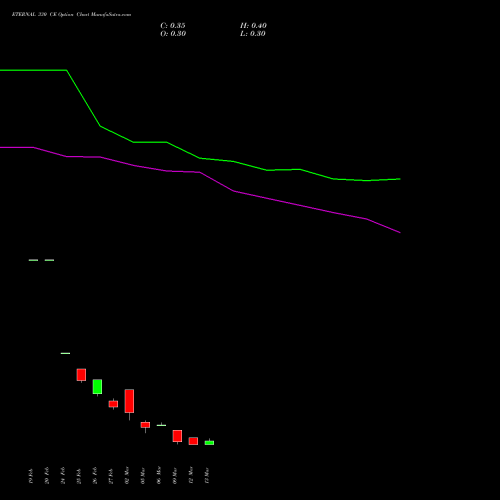Click the 12 Mar date axis label

tap(191, 476)
